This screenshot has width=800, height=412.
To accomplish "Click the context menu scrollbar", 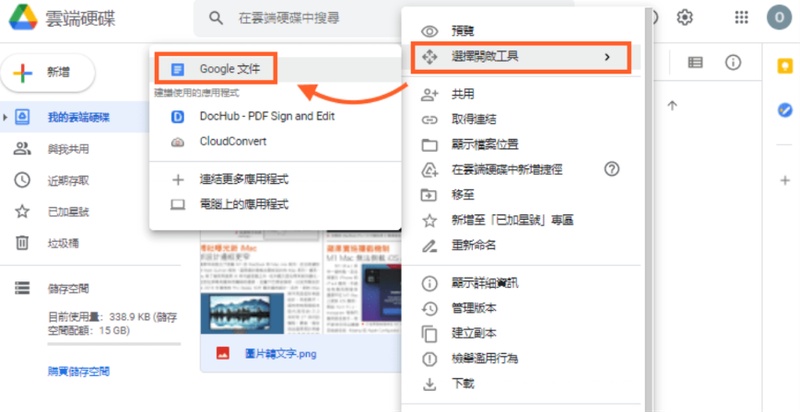I will coord(648,209).
